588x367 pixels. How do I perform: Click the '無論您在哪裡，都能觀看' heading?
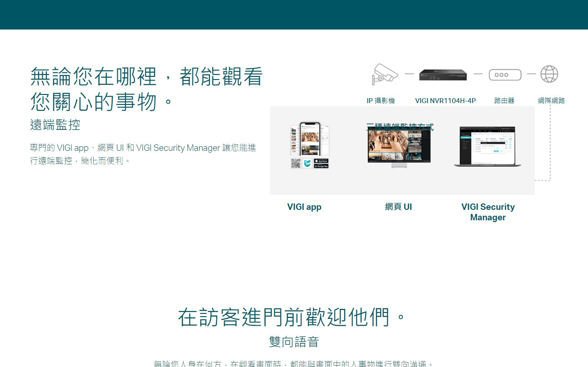[x=146, y=76]
